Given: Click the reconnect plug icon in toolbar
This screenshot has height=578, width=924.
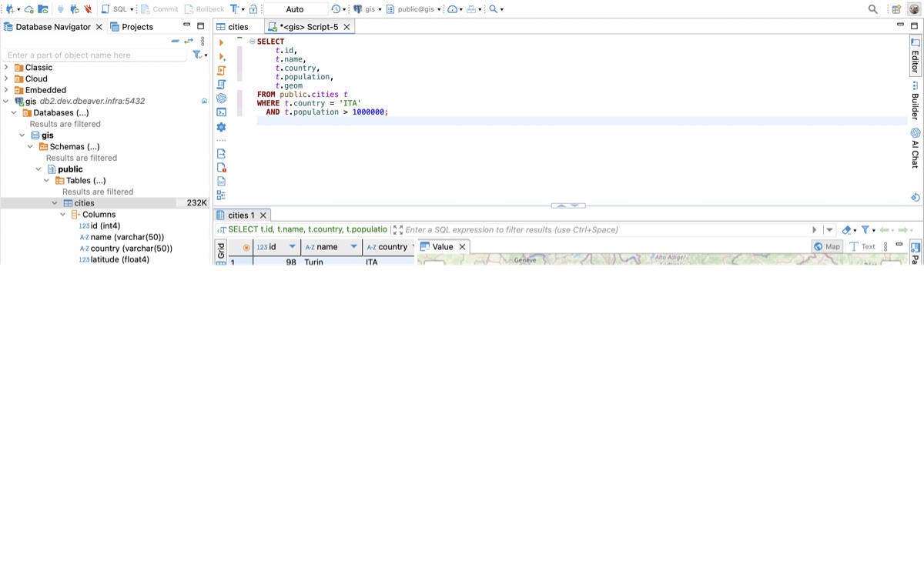Looking at the screenshot, I should [74, 9].
